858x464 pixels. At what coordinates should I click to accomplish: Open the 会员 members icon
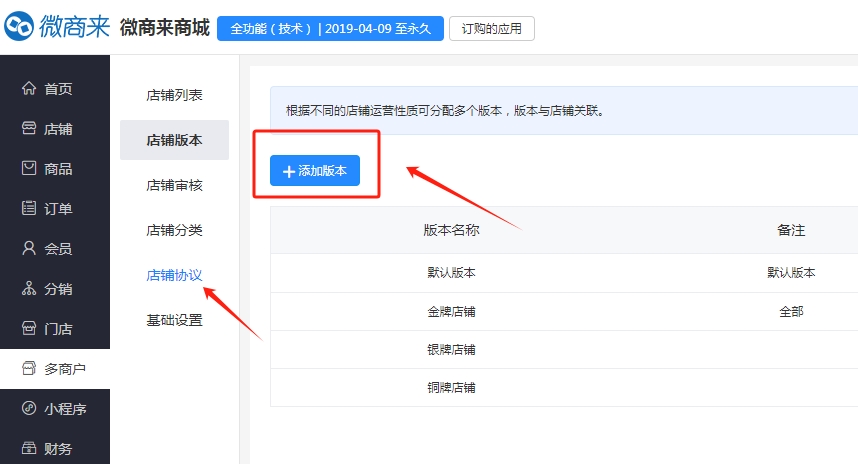pos(29,249)
